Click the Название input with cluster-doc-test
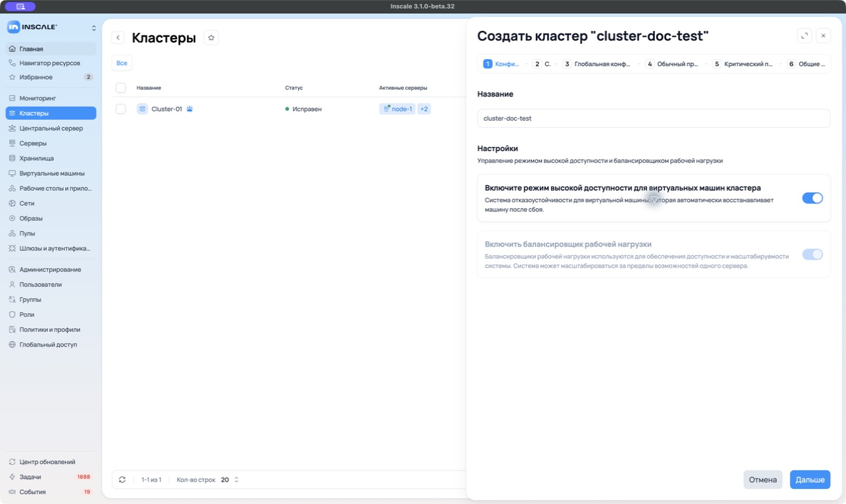This screenshot has height=504, width=846. click(654, 118)
